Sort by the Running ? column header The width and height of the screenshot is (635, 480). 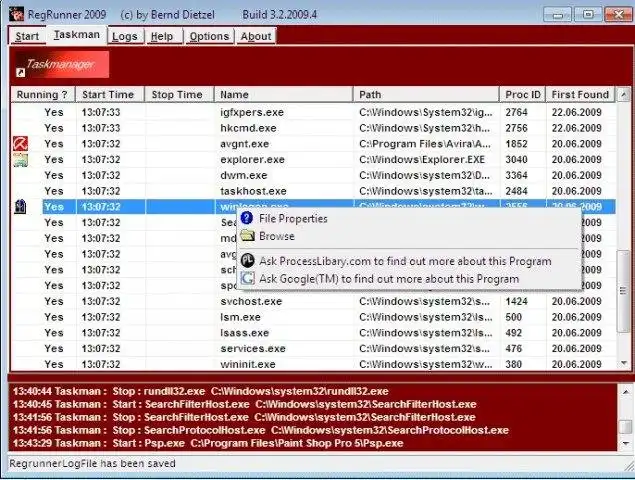click(43, 94)
